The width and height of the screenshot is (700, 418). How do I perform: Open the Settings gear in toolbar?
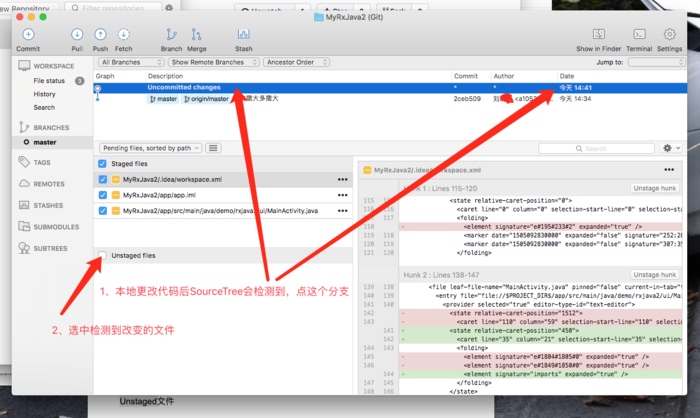click(x=669, y=34)
